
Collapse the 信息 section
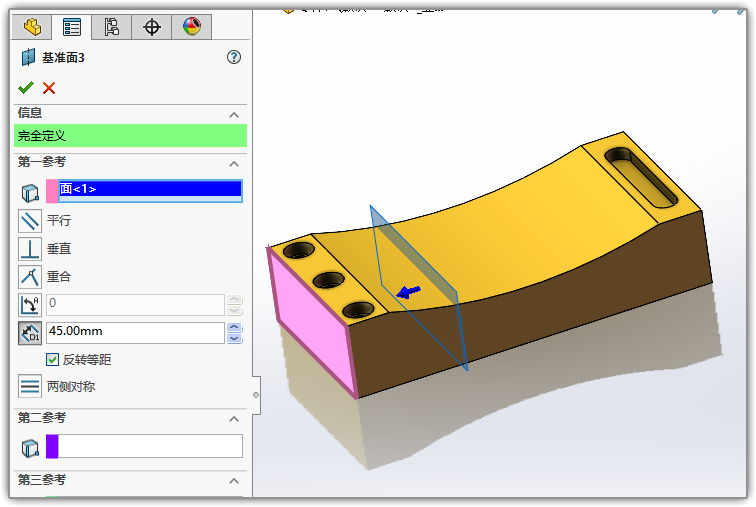pos(234,114)
